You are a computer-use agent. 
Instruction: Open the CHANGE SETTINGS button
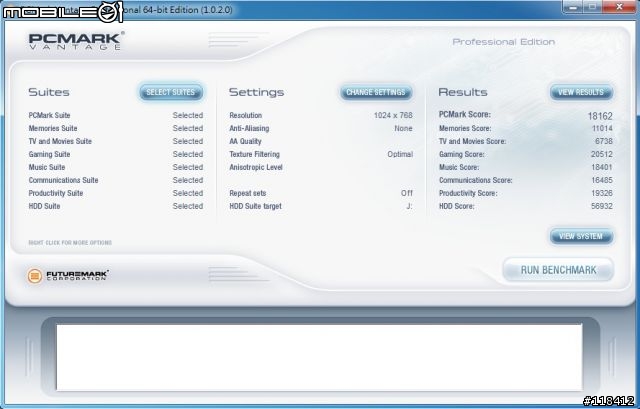click(x=376, y=92)
